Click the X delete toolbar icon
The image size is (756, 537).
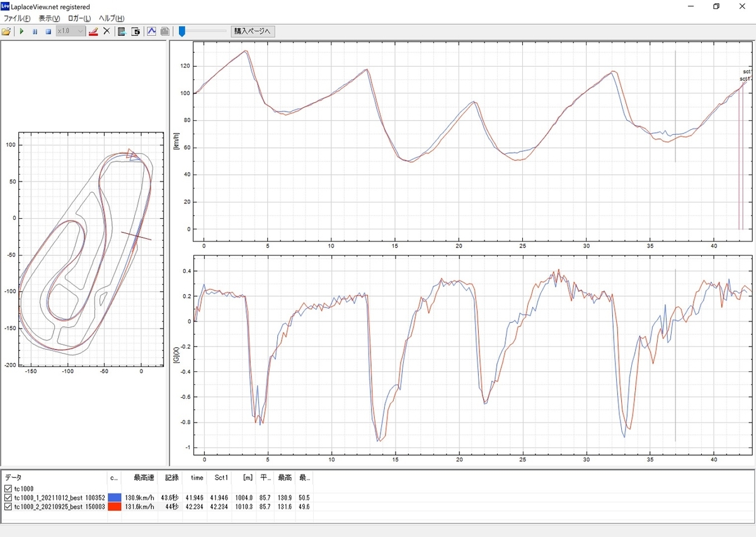coord(106,31)
